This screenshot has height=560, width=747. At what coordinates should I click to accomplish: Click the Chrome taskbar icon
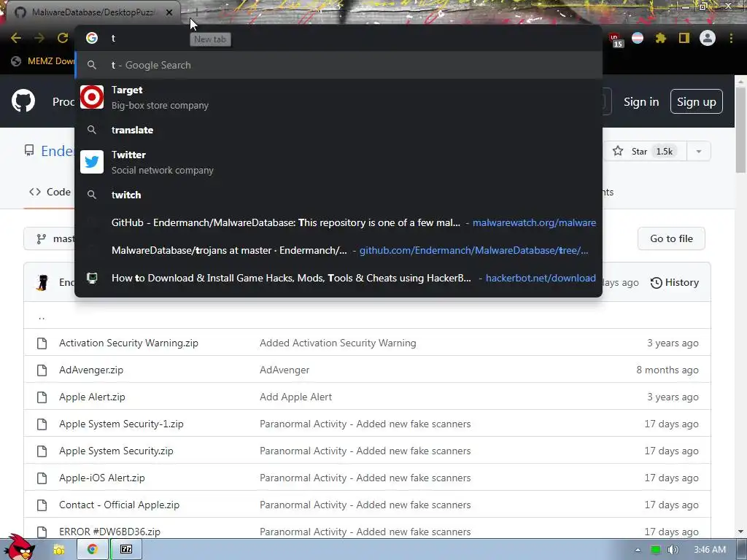pos(92,550)
